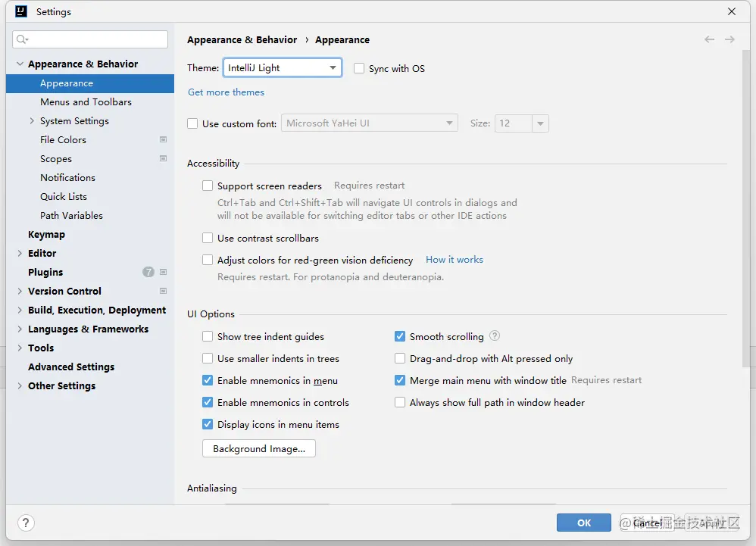Screen dimensions: 756x546
Task: Enable Use smaller indents in trees
Action: [x=208, y=358]
